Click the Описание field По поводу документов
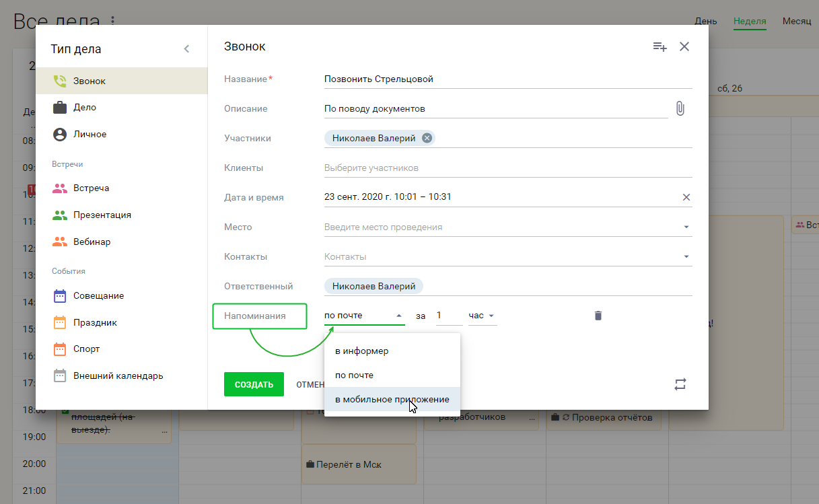 (496, 108)
